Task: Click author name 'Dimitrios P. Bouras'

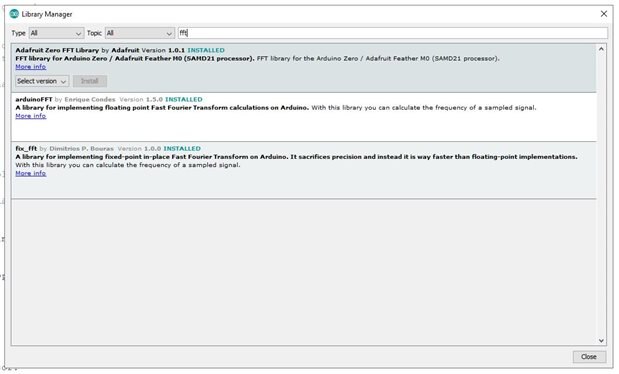Action: 81,148
